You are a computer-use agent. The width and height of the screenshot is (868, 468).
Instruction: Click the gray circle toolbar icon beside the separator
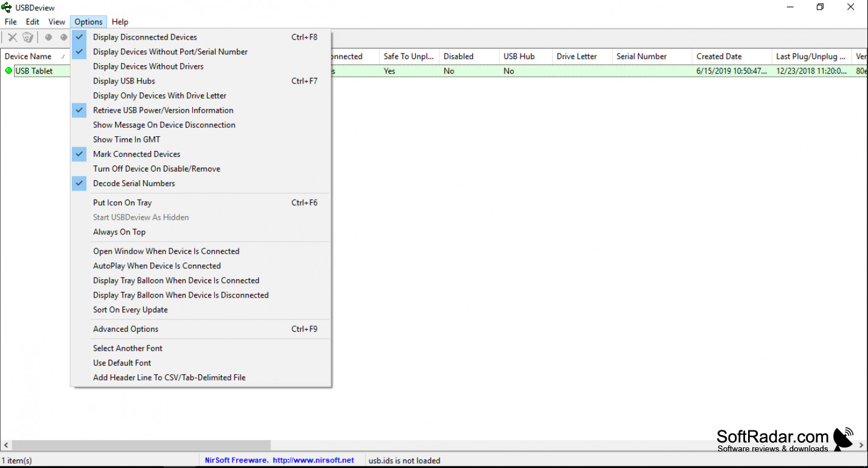coord(49,38)
